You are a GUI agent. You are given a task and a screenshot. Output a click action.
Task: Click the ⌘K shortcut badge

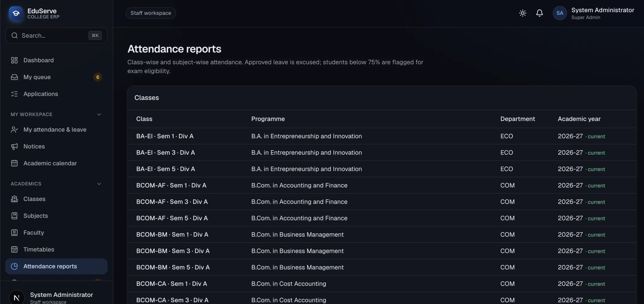pyautogui.click(x=95, y=36)
